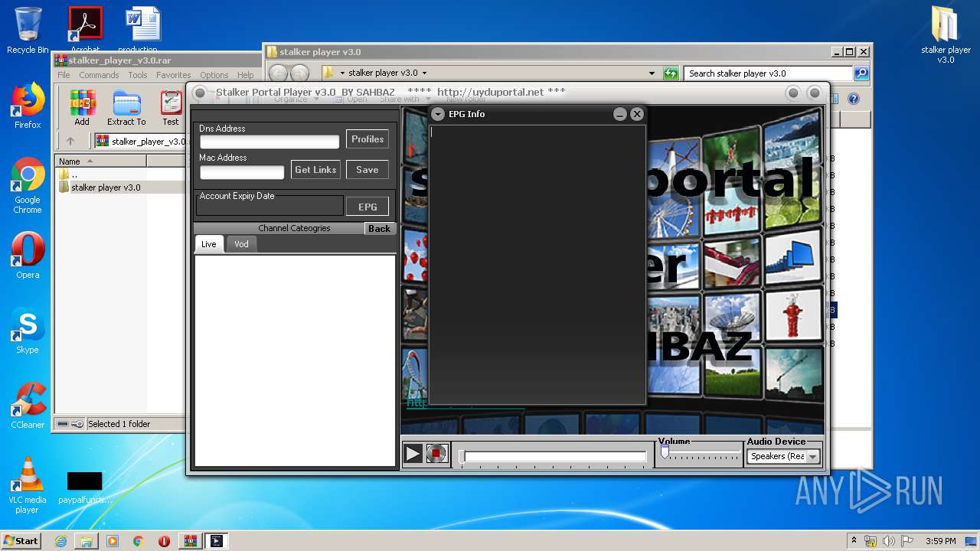Click the Explorer refresh icon beside the address bar
The image size is (980, 551).
tap(671, 73)
